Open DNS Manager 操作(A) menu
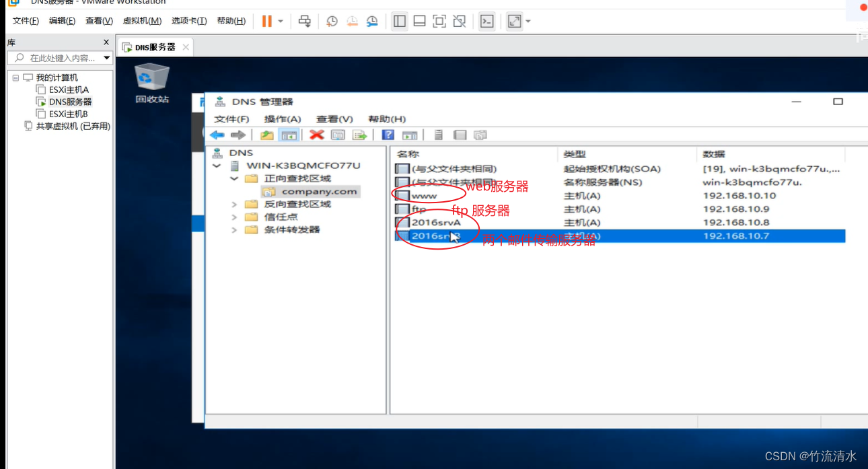Screen dimensions: 868x469 [x=283, y=119]
